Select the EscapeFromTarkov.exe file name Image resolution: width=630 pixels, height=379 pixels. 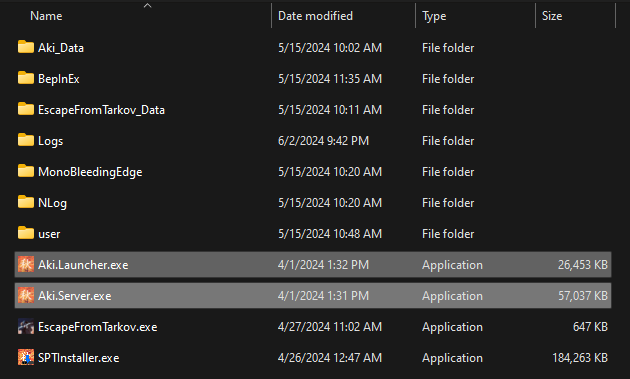(x=98, y=327)
